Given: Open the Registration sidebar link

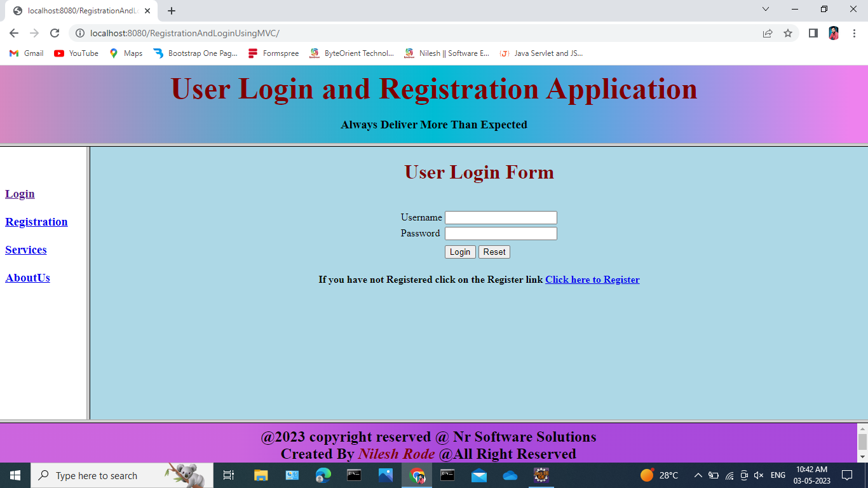Looking at the screenshot, I should coord(36,222).
